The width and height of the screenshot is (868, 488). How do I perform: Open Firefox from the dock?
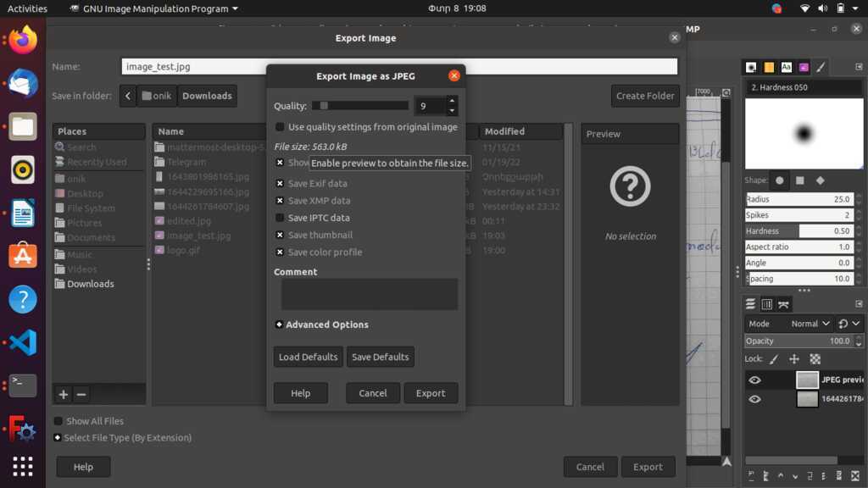coord(23,40)
